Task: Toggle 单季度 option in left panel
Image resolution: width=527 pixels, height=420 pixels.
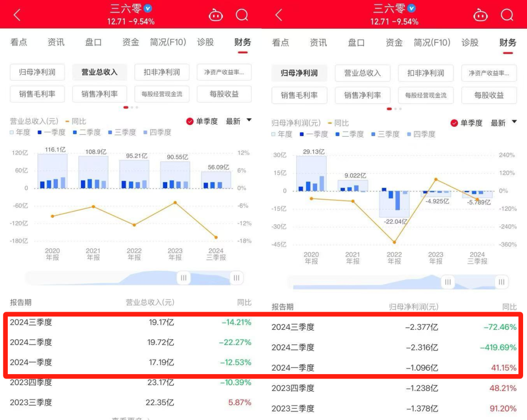Action: 202,121
